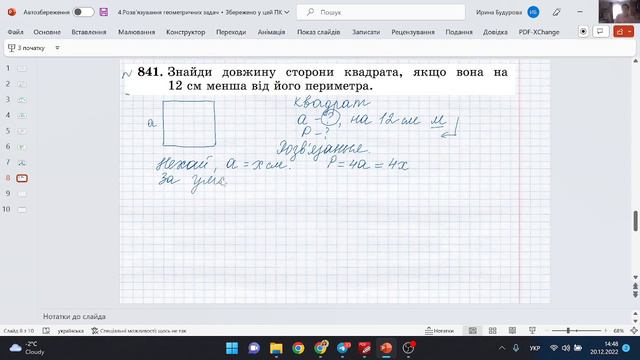Image resolution: width=640 pixels, height=360 pixels.
Task: Switch to the Подання tab
Action: (x=459, y=32)
